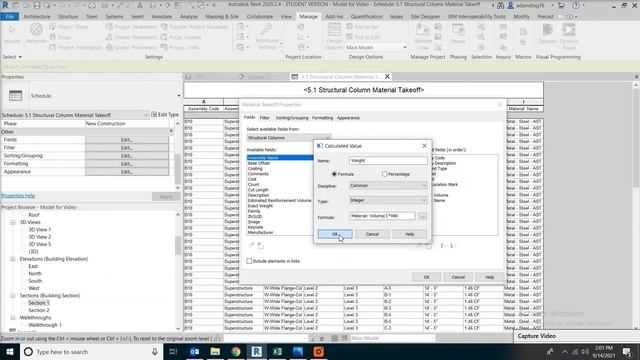The image size is (640, 360).
Task: Collapse the 3D Views node in Project Browser
Action: click(x=13, y=222)
